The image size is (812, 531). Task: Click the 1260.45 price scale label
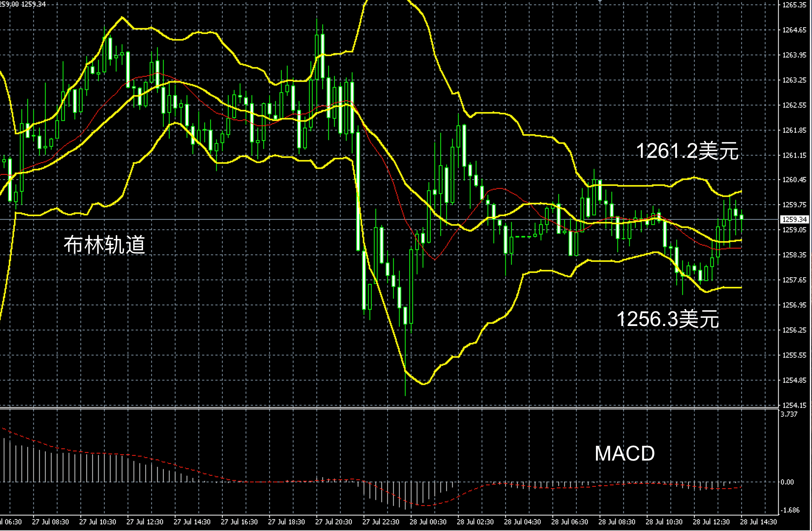(794, 180)
